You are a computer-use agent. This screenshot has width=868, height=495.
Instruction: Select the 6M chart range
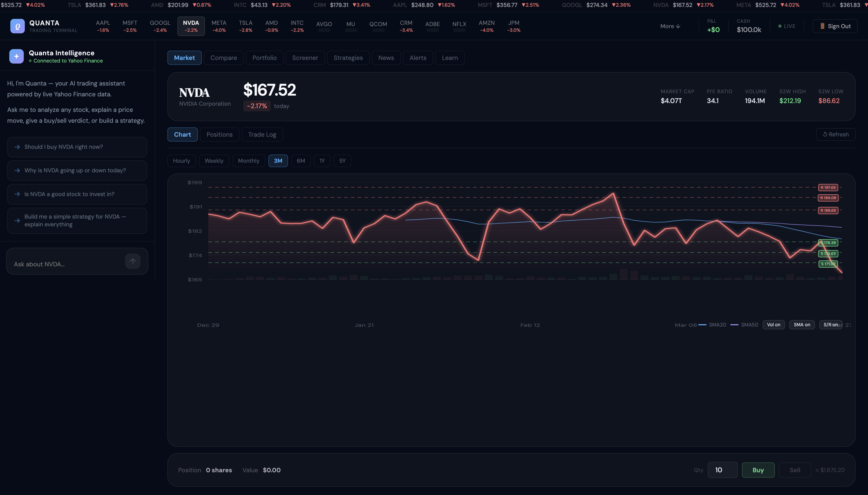(300, 161)
